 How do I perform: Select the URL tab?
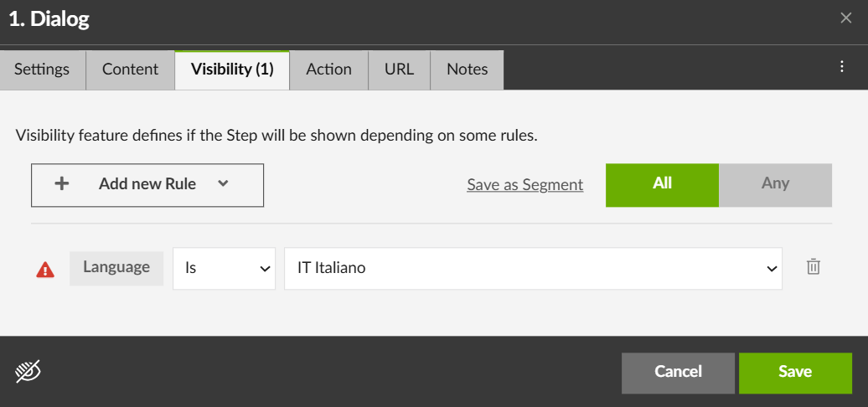click(399, 70)
